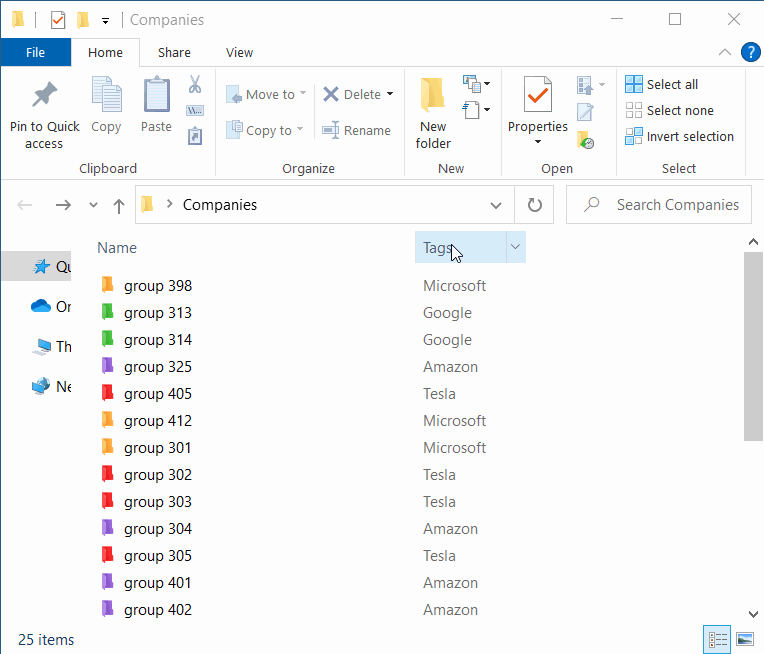Screen dimensions: 764x654
Task: Collapse the ribbon with chevron
Action: (725, 52)
